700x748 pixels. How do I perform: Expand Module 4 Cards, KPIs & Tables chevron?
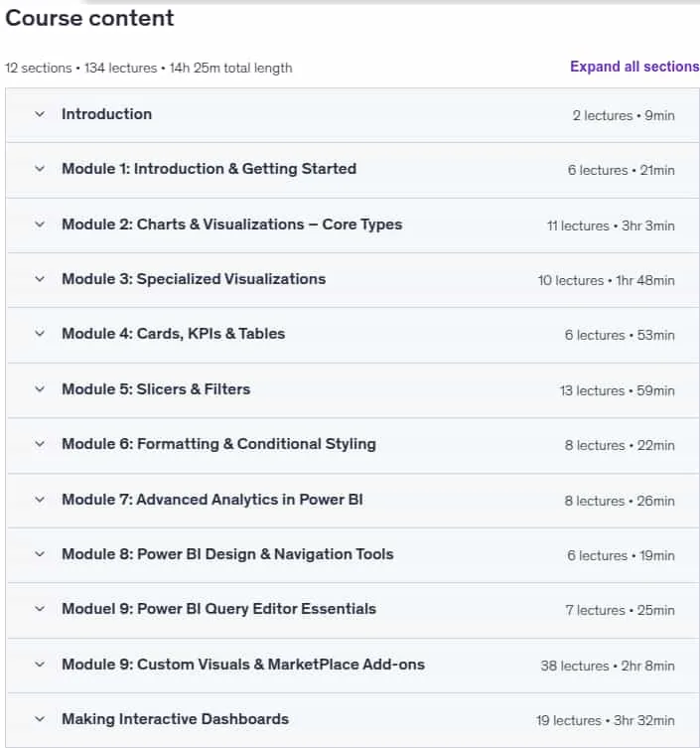point(40,334)
